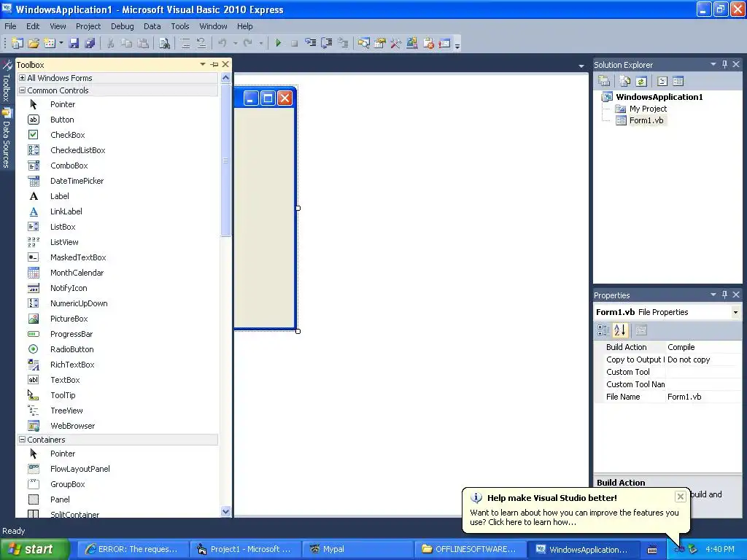
Task: Open the Edit menu
Action: [33, 26]
